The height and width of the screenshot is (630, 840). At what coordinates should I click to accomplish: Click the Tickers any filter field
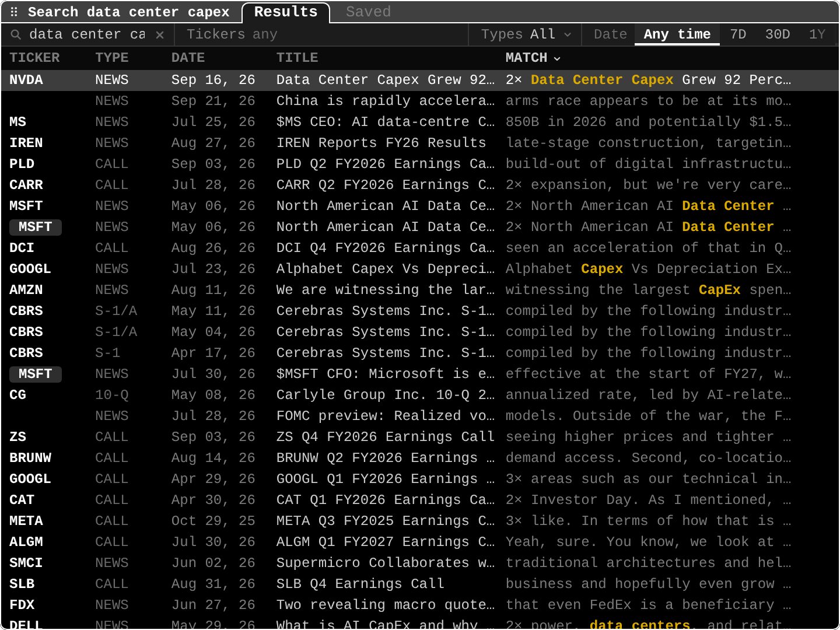click(322, 34)
